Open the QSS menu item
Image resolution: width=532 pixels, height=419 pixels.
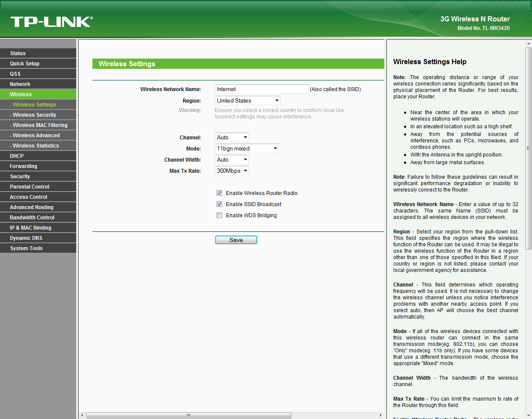[38, 74]
